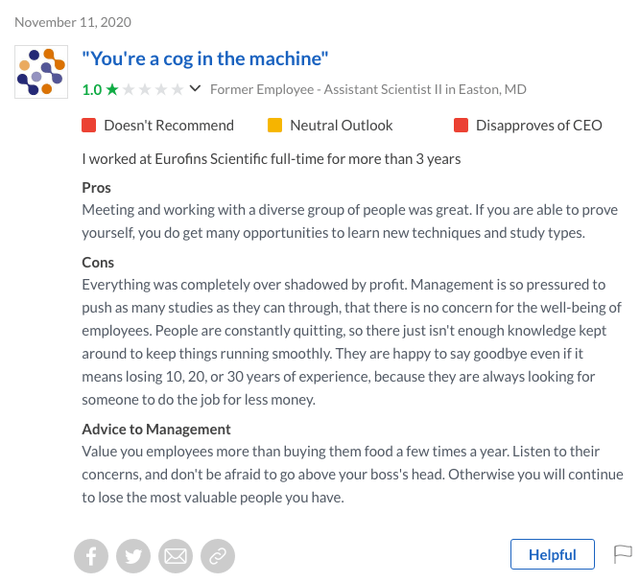Share review on Twitter

tap(132, 555)
